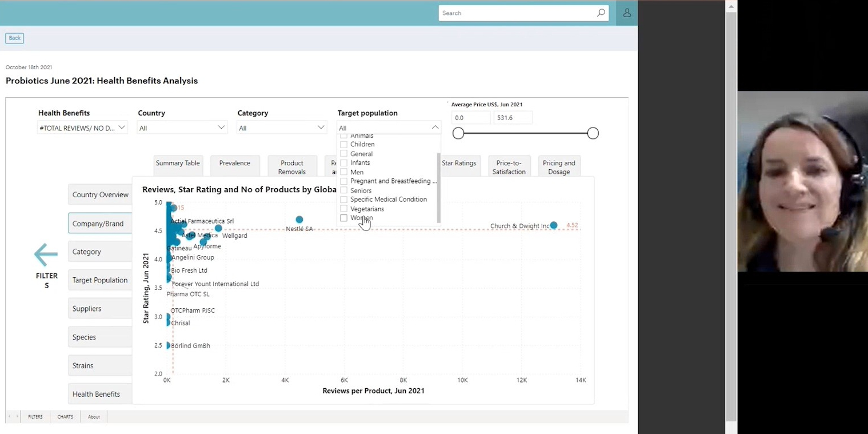Click the right handle of price slider
Screen dimensions: 868x434
pyautogui.click(x=593, y=133)
